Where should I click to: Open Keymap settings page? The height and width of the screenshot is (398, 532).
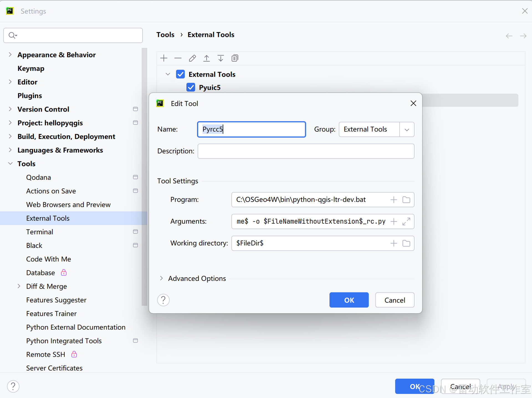31,68
